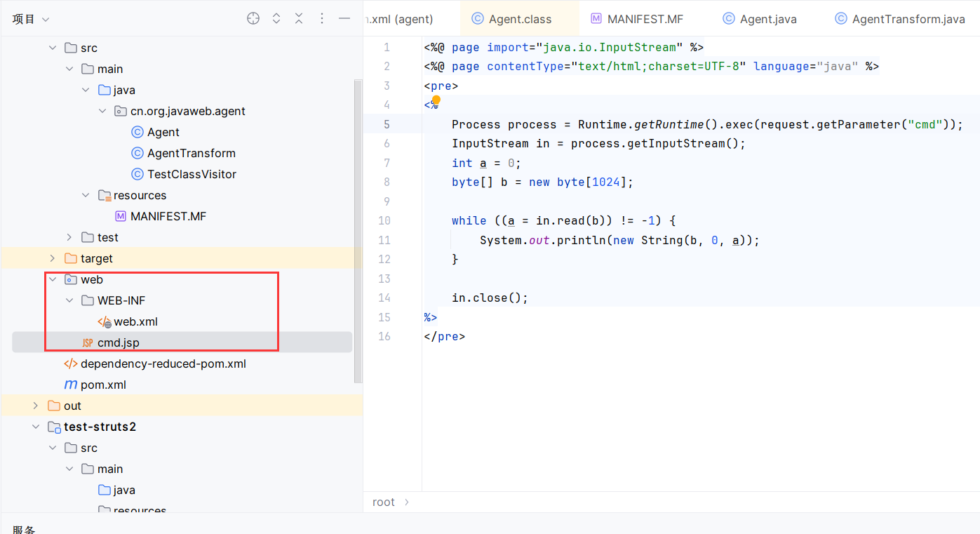The width and height of the screenshot is (980, 534).
Task: Click the test-struts2 module icon
Action: [x=54, y=427]
